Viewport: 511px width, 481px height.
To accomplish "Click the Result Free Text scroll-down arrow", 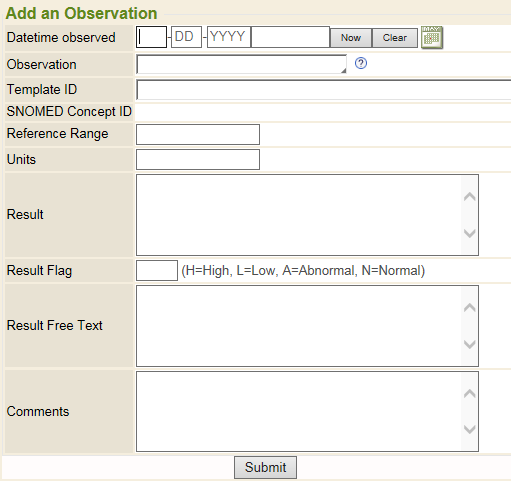I will (470, 344).
